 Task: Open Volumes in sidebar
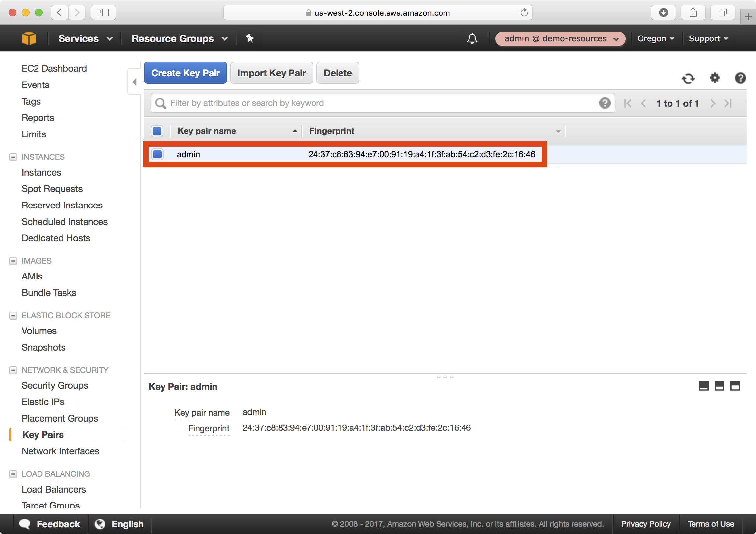click(x=39, y=331)
